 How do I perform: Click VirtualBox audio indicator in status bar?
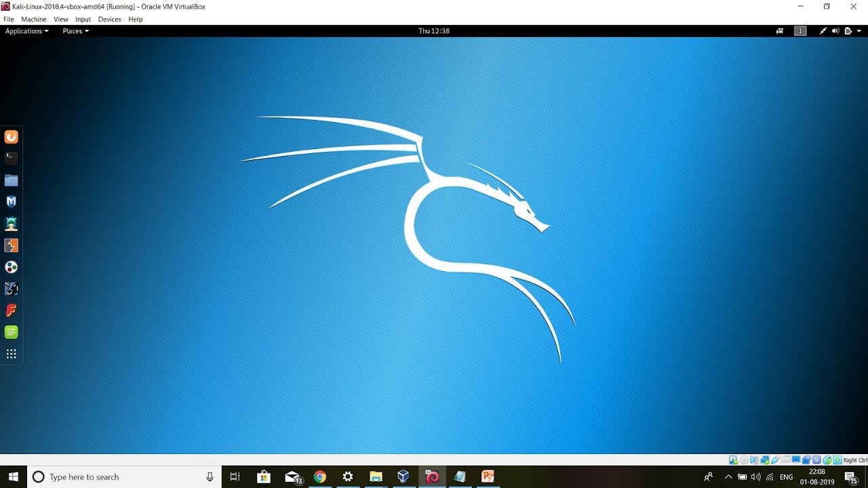pos(754,460)
